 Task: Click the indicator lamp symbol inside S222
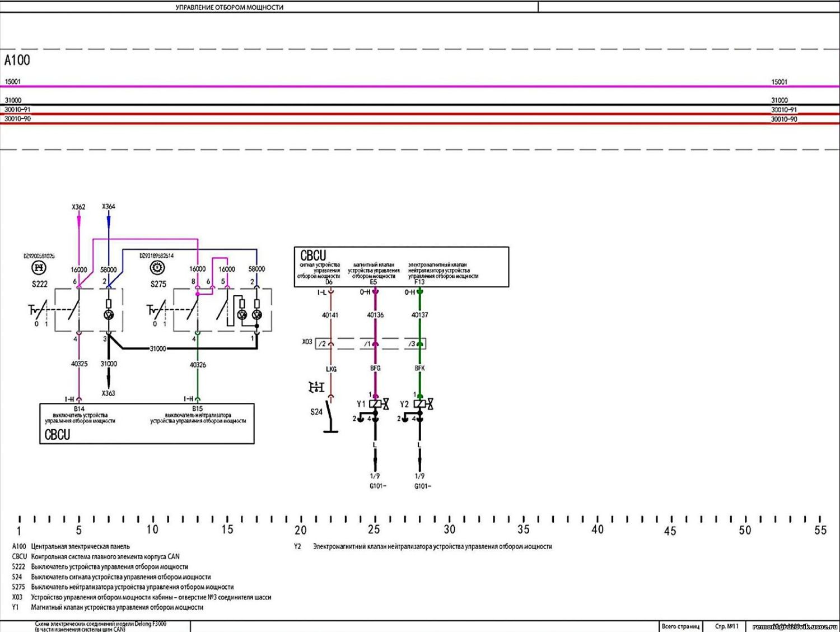pos(109,315)
